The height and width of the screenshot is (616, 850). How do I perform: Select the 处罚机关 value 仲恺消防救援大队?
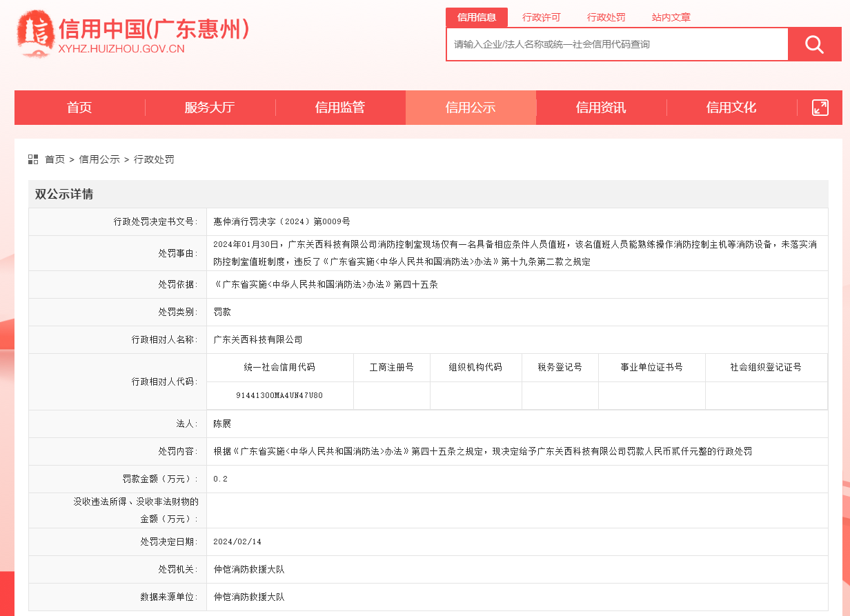pos(249,569)
